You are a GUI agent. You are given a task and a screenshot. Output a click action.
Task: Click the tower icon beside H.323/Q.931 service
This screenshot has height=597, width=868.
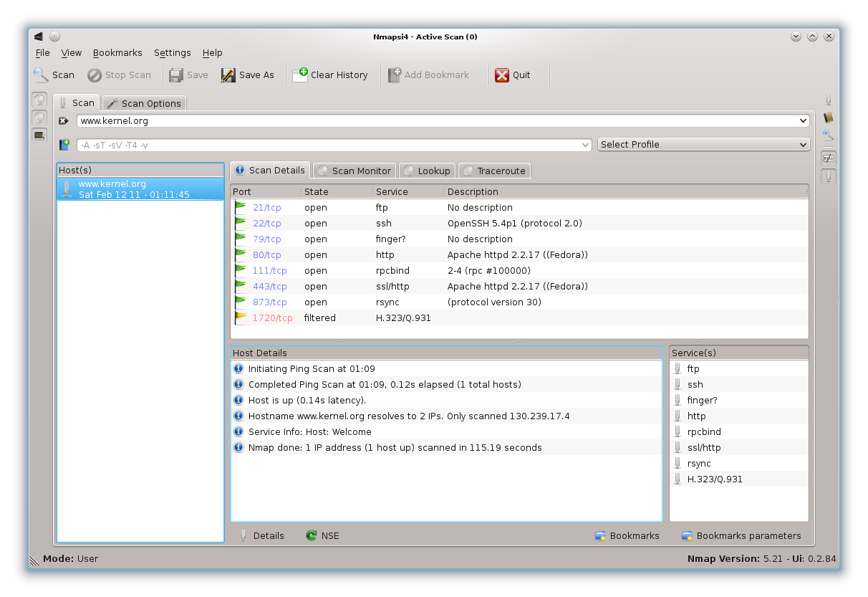pos(677,479)
